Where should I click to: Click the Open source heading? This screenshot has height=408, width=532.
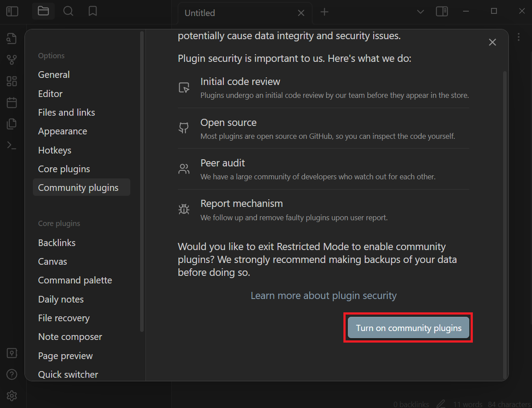tap(228, 122)
